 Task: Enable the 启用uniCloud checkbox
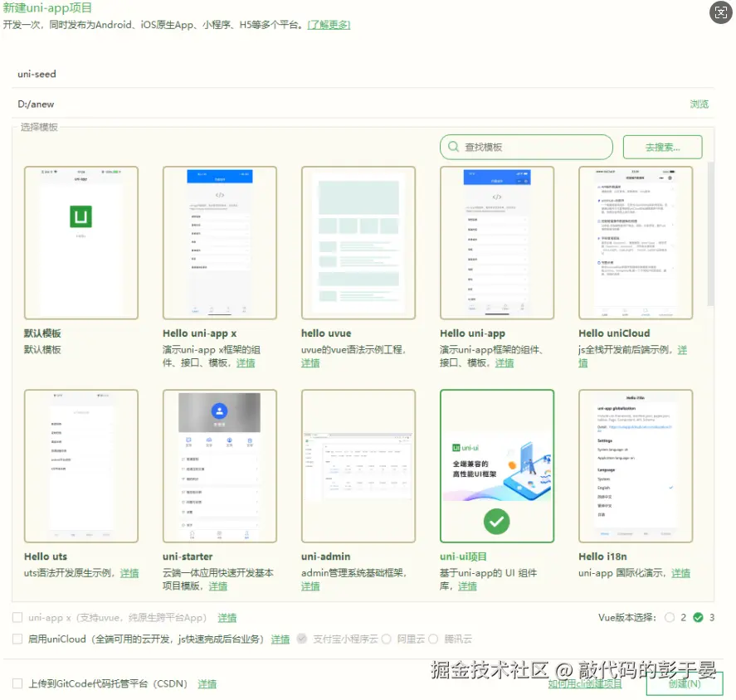(x=17, y=639)
